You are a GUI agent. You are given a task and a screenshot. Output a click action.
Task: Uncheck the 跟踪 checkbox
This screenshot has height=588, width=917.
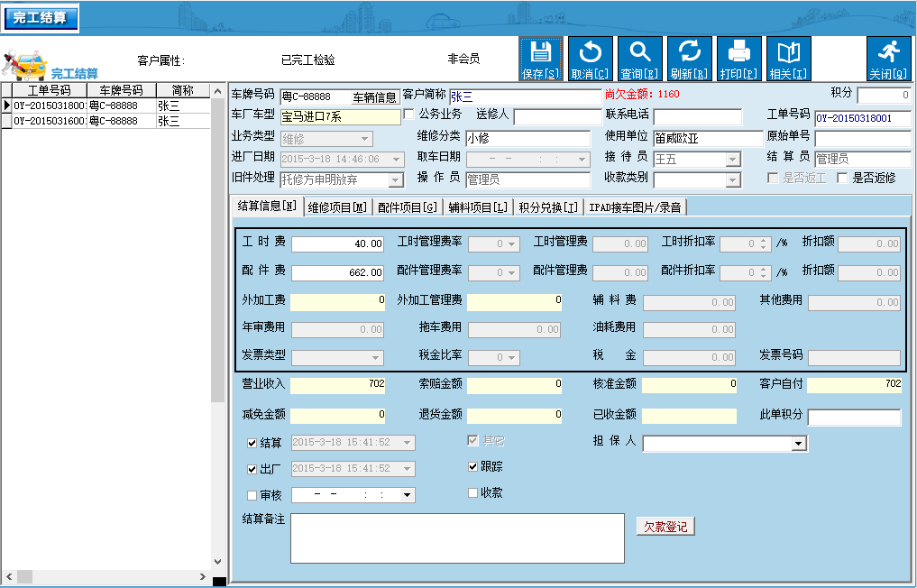(x=473, y=467)
